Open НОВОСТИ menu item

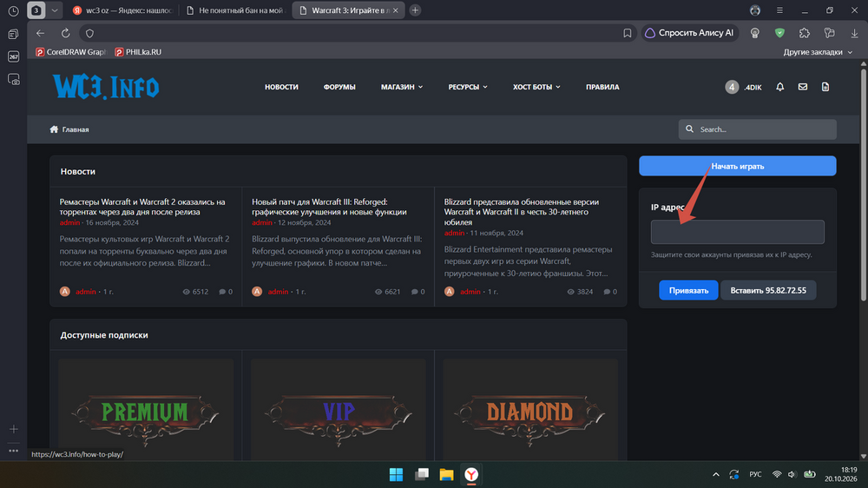click(x=281, y=87)
